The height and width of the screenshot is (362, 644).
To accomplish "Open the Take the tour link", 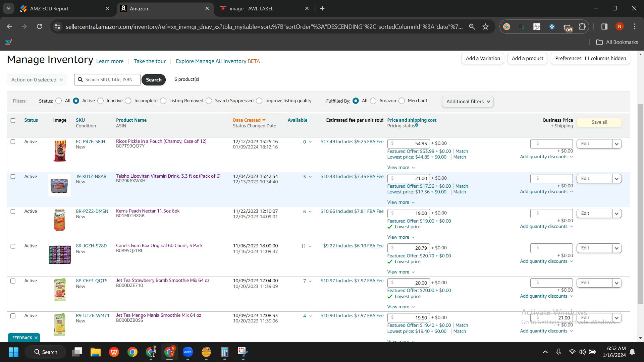I will [x=150, y=61].
